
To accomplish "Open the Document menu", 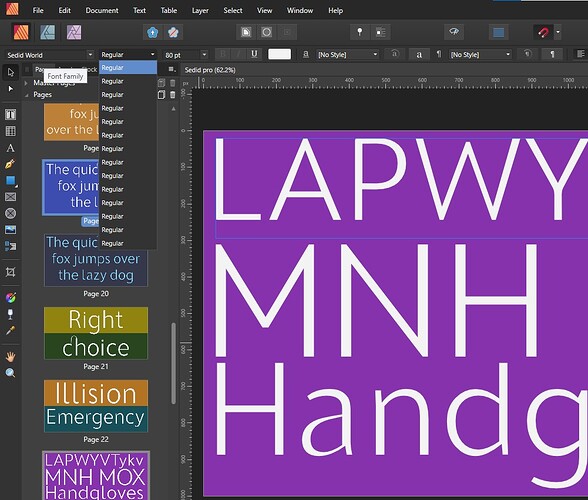I will (x=102, y=11).
